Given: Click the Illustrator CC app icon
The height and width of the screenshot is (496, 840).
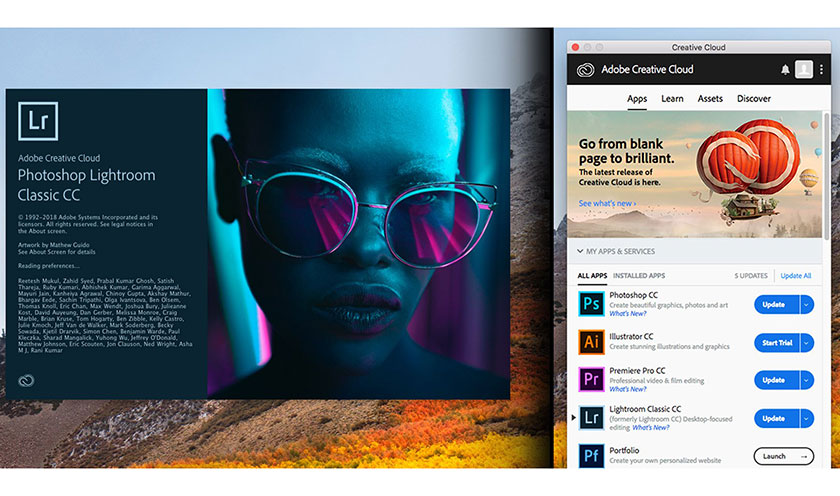Looking at the screenshot, I should [591, 342].
